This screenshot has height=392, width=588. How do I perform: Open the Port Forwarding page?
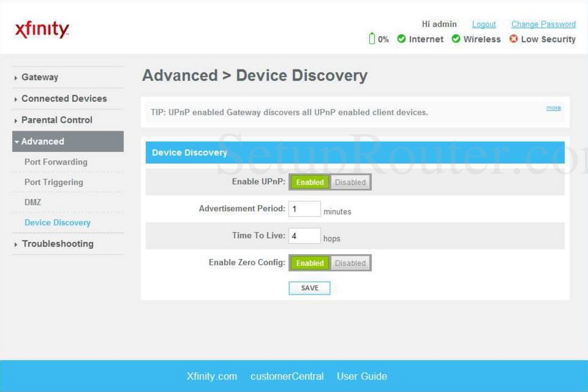(55, 162)
